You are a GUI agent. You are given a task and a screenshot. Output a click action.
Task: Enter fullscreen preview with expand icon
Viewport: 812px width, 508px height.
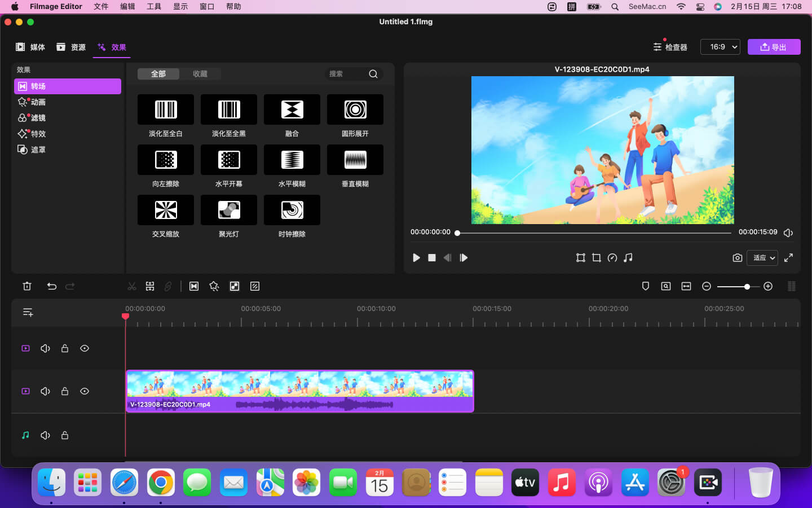(788, 258)
